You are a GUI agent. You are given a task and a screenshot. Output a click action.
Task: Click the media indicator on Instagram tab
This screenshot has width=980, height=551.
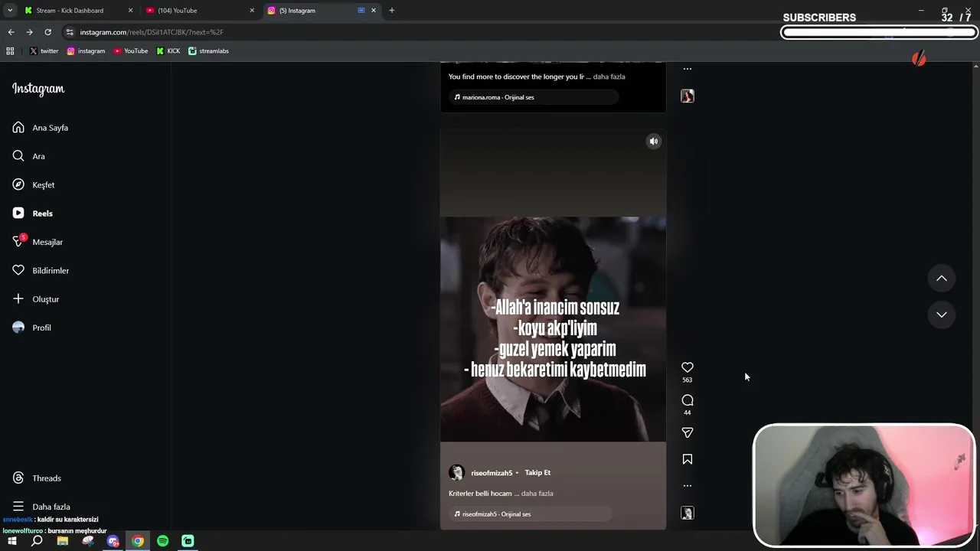point(361,11)
